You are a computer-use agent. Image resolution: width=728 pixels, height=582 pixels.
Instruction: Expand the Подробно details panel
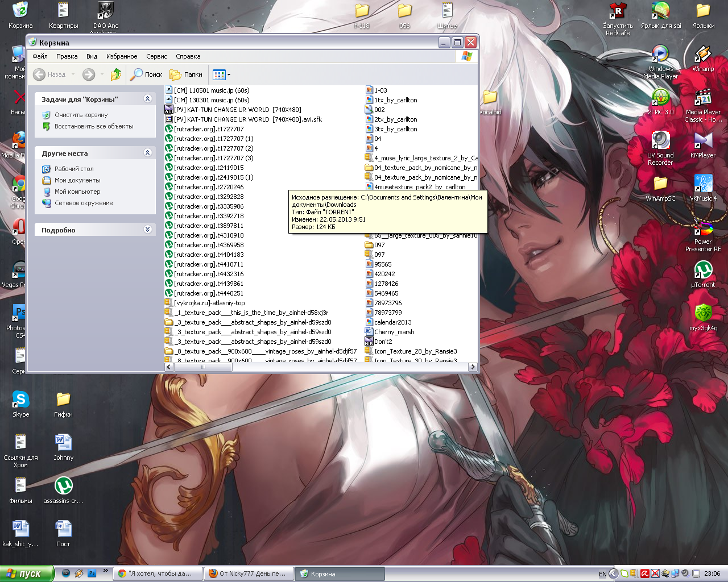(147, 230)
